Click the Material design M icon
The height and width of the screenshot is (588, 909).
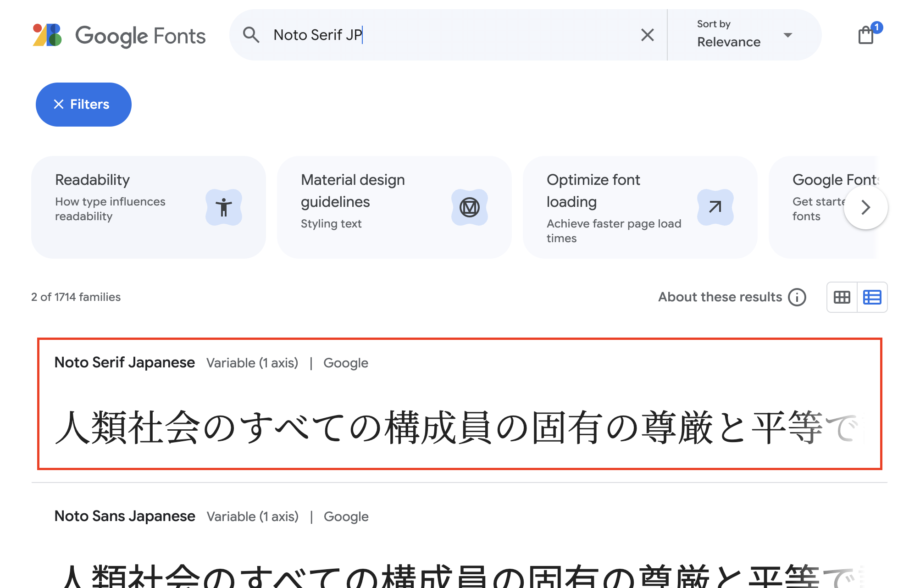[x=469, y=207]
